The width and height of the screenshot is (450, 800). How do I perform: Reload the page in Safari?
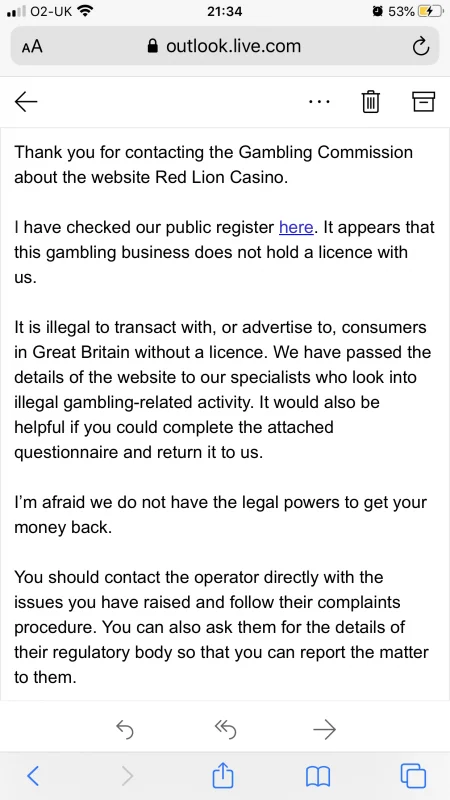click(420, 47)
